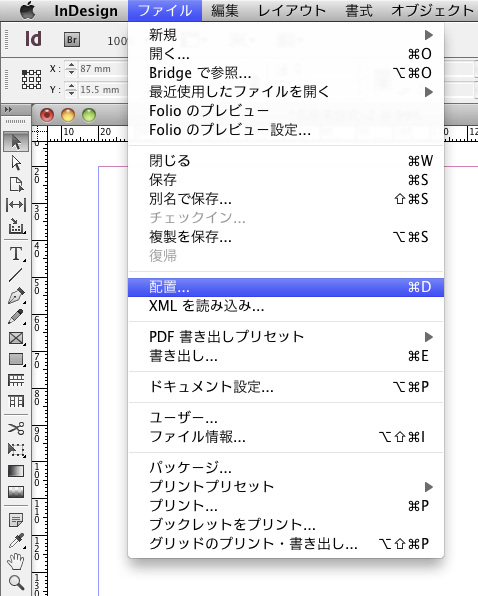Click the ruler origin corner box
478x596 pixels.
(x=39, y=133)
